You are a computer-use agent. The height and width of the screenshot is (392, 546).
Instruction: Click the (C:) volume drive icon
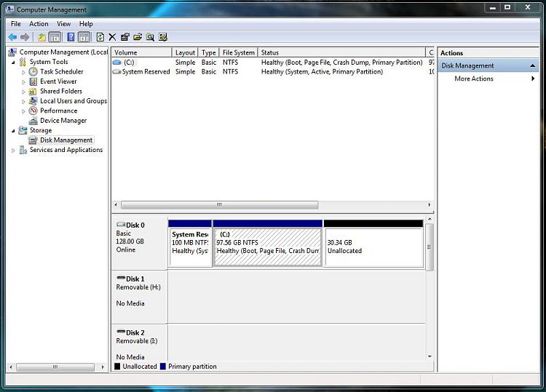[x=117, y=63]
